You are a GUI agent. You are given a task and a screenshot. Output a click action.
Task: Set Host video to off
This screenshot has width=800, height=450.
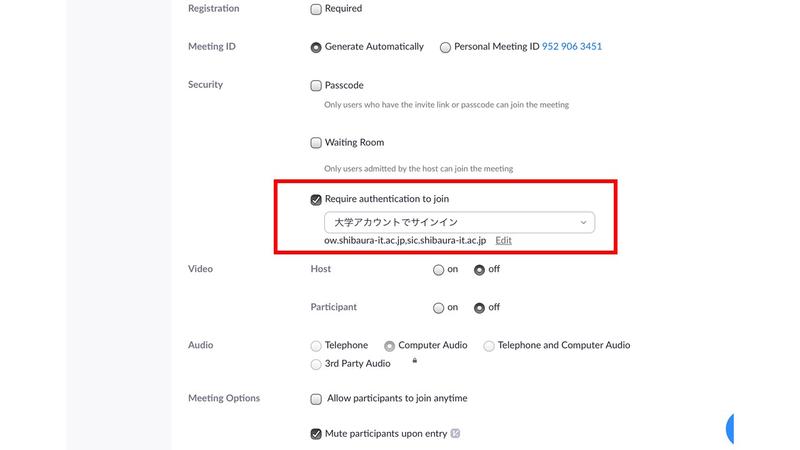tap(479, 270)
